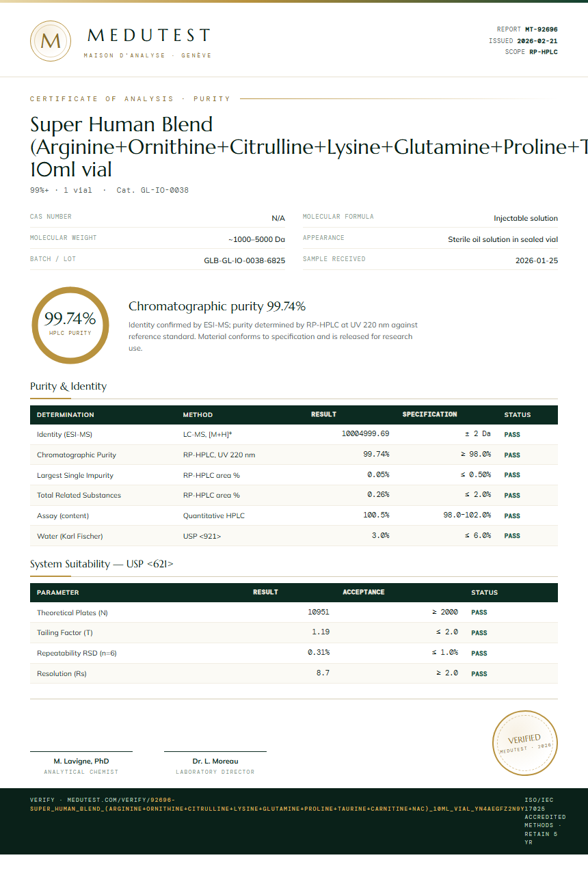The image size is (588, 875).
Task: Click the Verified Medutest 2026 seal
Action: pos(525,743)
